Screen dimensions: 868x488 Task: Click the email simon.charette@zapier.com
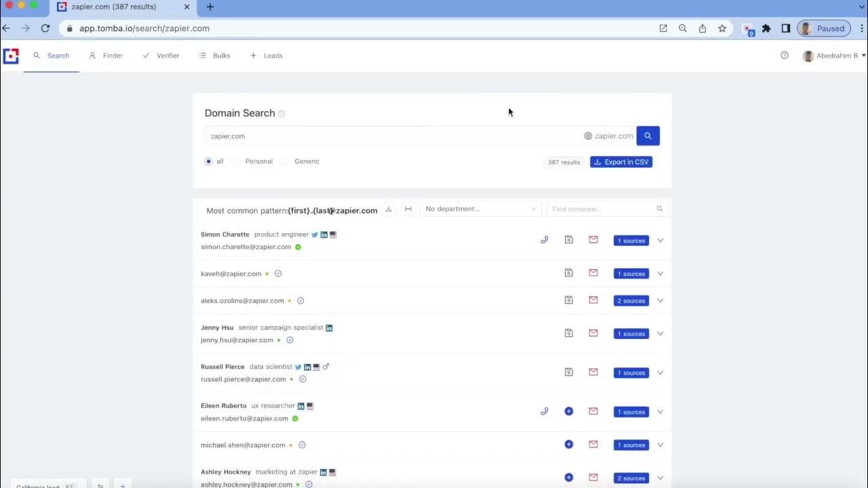[245, 247]
